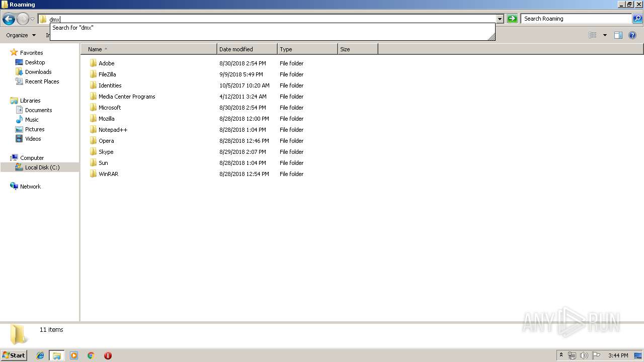Open Action Center flag icon

[596, 355]
